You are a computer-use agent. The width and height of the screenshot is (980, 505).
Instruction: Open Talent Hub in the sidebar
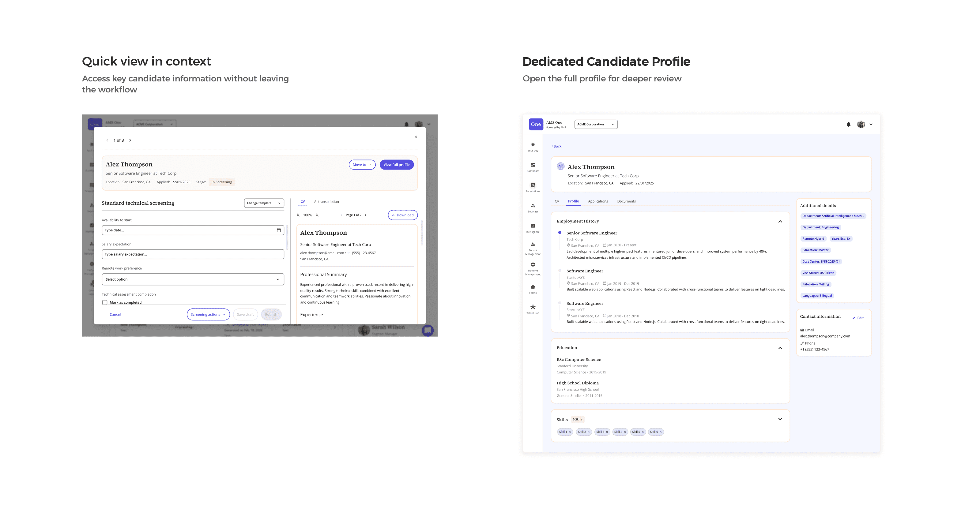[533, 309]
